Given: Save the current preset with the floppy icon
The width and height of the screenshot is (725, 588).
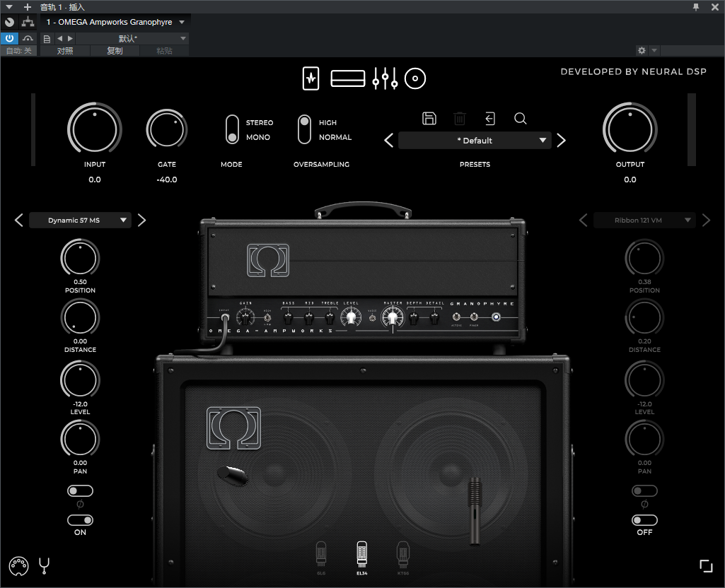Looking at the screenshot, I should tap(429, 118).
